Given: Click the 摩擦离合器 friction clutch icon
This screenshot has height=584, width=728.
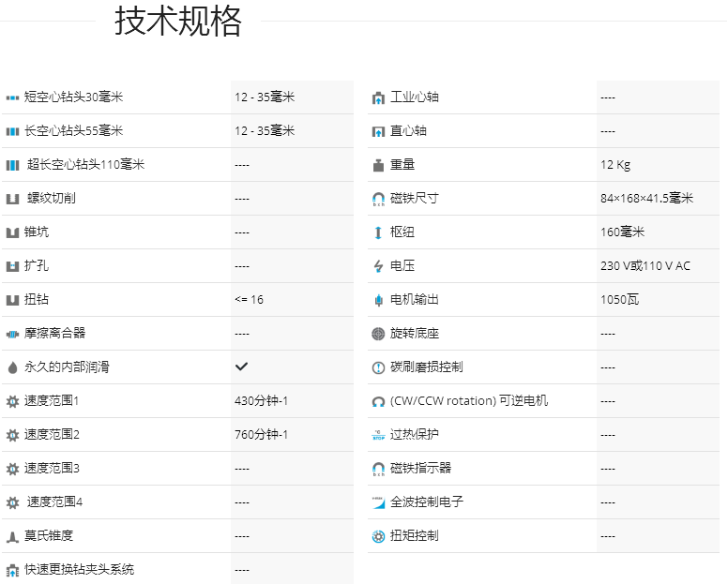Looking at the screenshot, I should [12, 334].
